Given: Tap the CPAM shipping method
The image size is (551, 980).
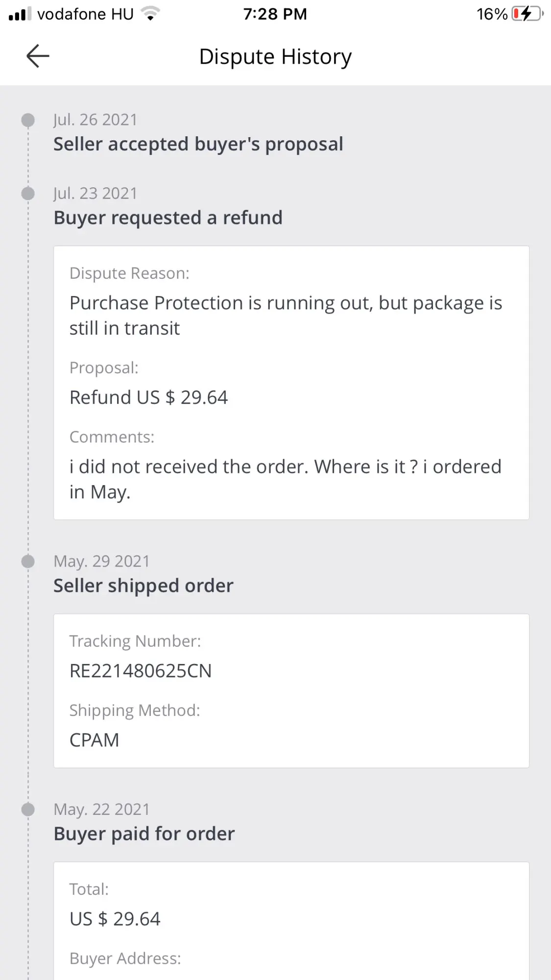Looking at the screenshot, I should [x=95, y=740].
